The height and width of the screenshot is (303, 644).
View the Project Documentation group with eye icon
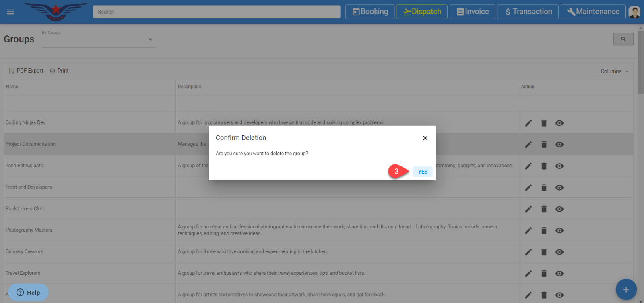(559, 144)
